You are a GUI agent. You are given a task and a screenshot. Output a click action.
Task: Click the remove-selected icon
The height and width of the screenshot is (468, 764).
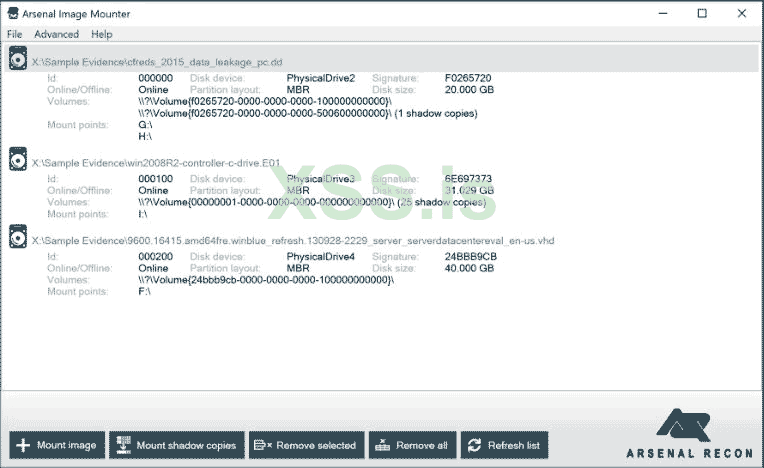point(263,445)
